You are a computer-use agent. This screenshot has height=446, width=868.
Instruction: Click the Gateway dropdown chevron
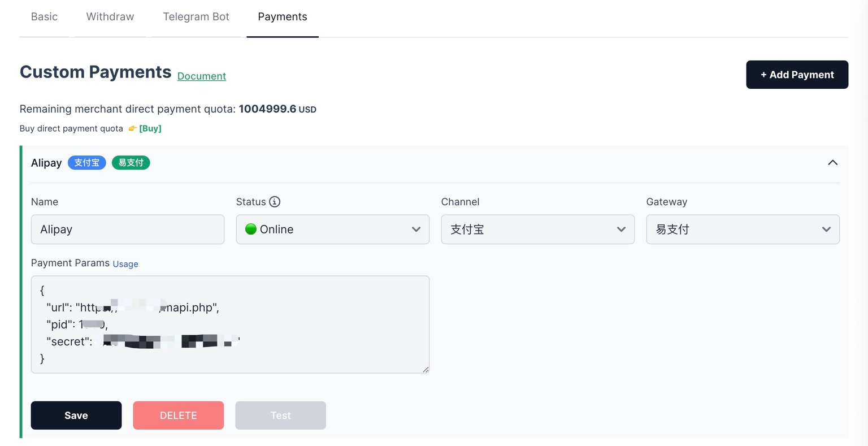click(826, 230)
